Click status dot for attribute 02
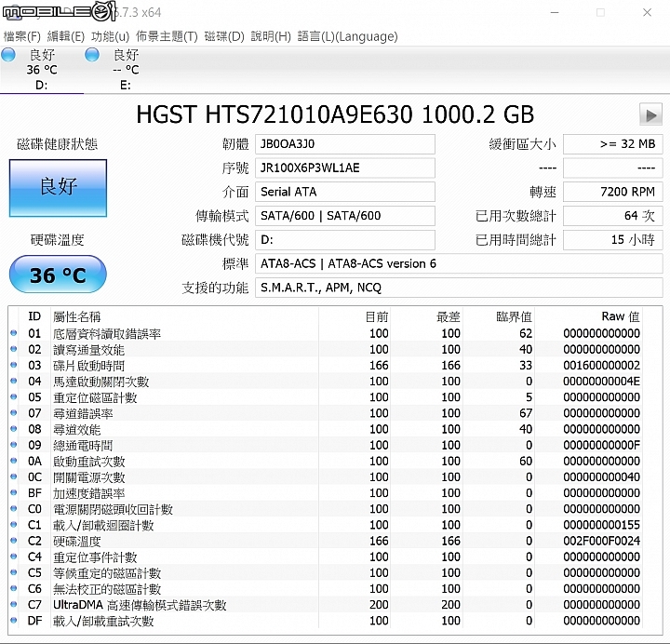Screen dimensions: 670x644 pos(14,349)
